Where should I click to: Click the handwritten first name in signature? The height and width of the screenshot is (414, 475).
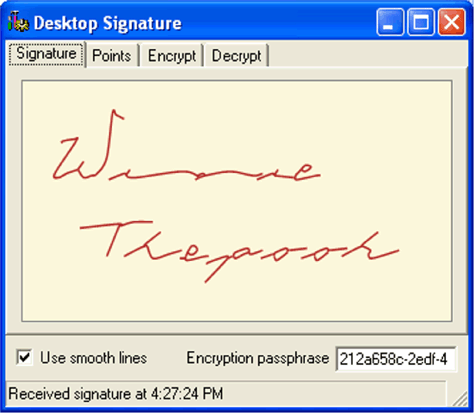point(187,146)
